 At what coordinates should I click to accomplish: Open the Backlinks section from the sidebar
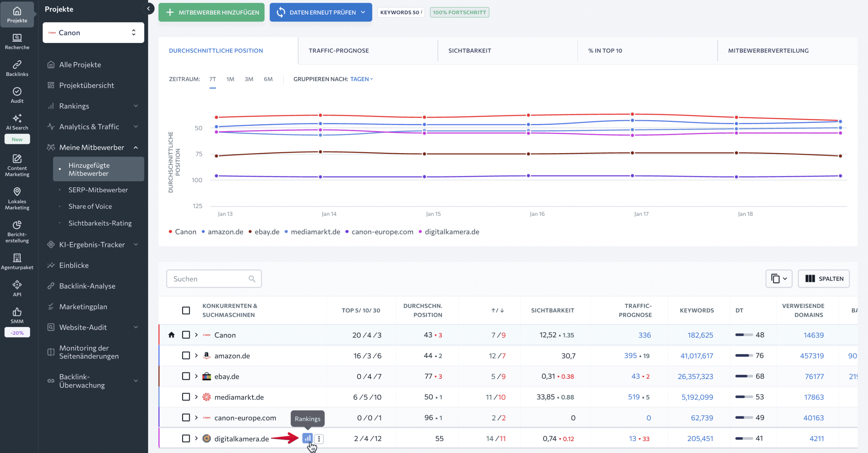(x=17, y=67)
